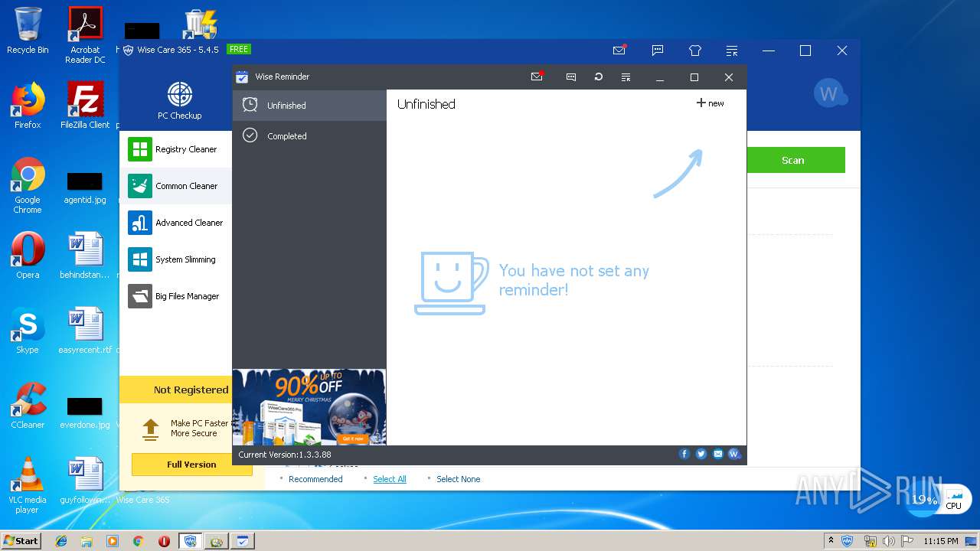Click the Recommended link

tap(315, 479)
